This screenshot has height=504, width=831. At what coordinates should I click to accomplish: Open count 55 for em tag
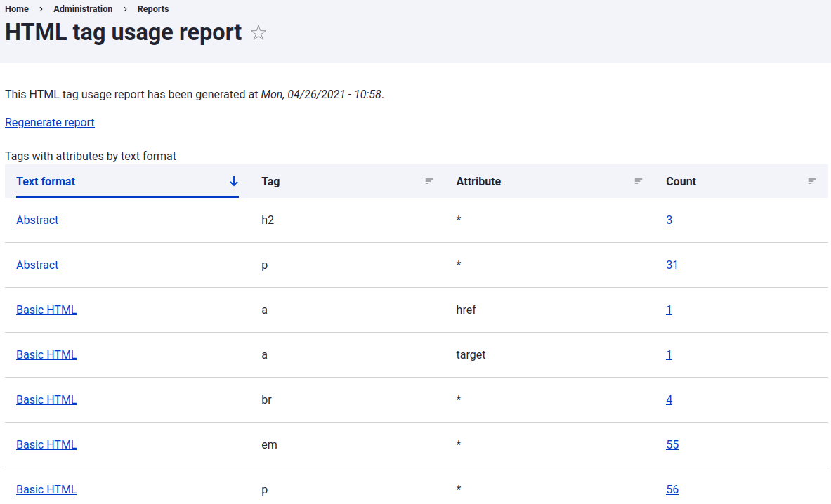point(672,444)
